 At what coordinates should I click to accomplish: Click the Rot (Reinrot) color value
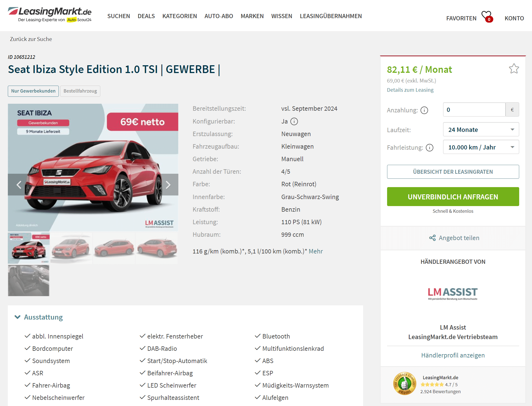299,184
